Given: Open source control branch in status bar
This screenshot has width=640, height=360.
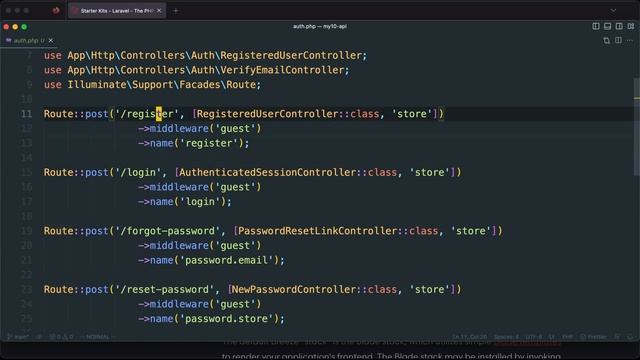Looking at the screenshot, I should (x=18, y=337).
